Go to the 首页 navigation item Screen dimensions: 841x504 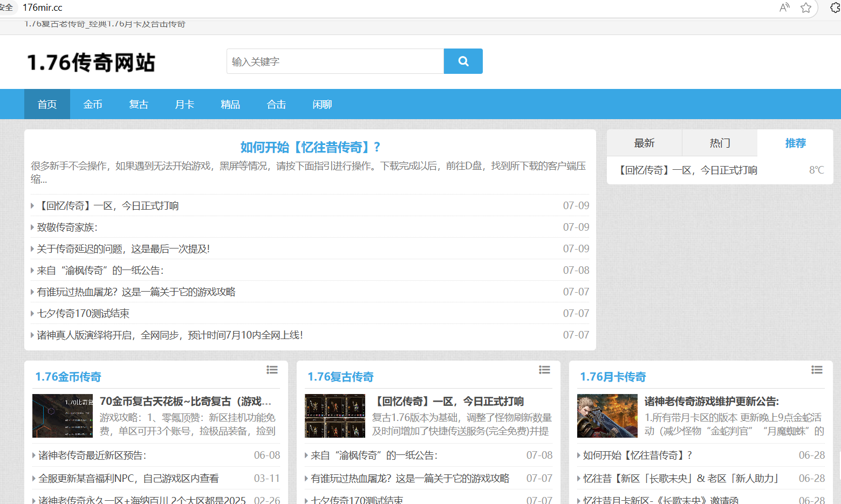[x=47, y=105]
